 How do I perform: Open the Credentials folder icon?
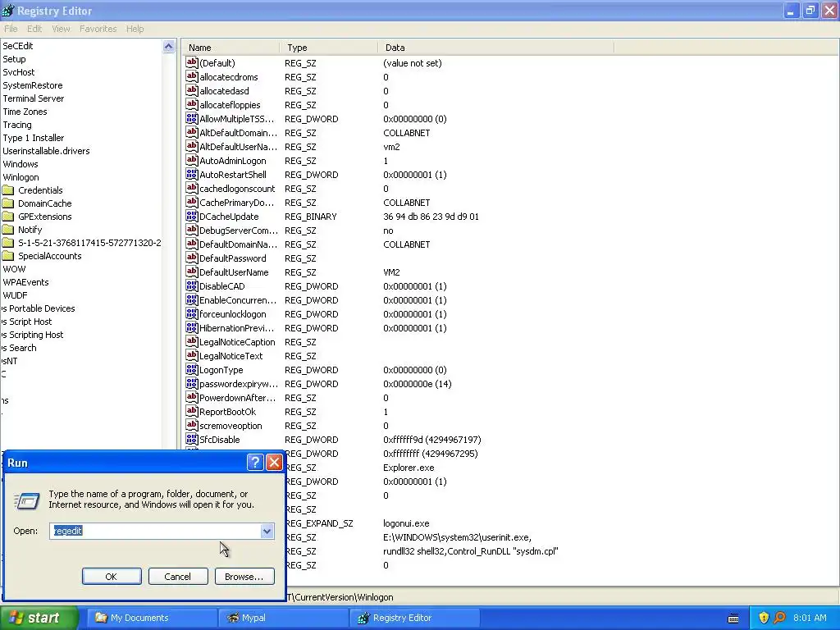pos(8,190)
